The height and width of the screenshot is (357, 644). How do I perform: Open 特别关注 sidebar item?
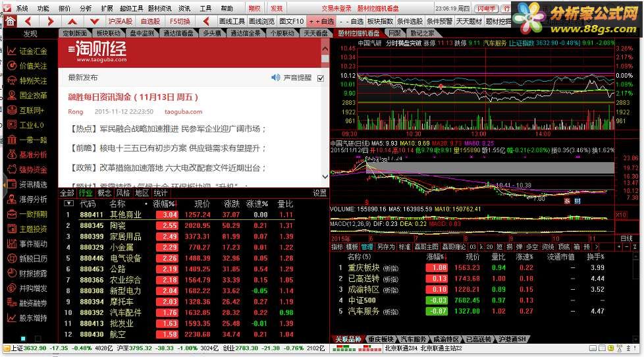pos(28,81)
